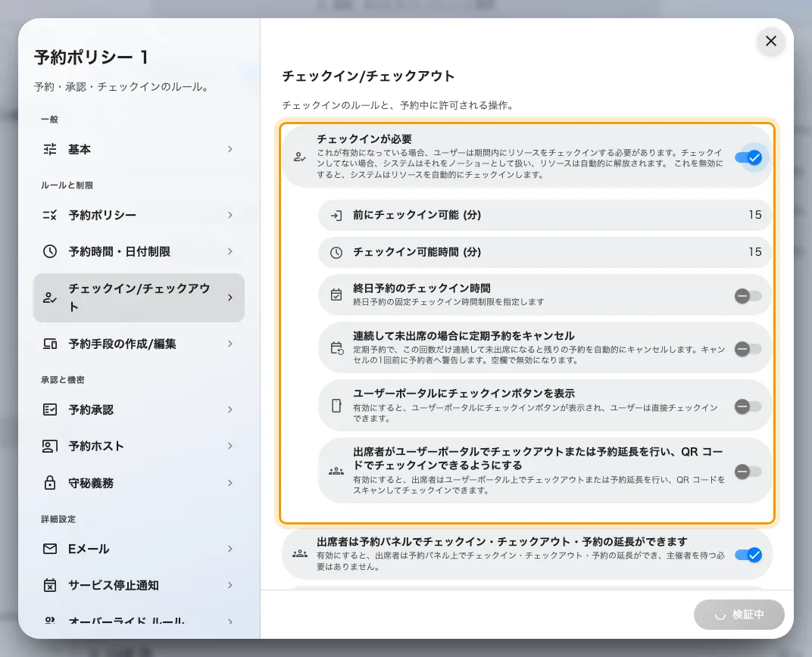Viewport: 812px width, 657px height.
Task: Click the person card icon beside 予約ホスト
Action: pos(50,446)
